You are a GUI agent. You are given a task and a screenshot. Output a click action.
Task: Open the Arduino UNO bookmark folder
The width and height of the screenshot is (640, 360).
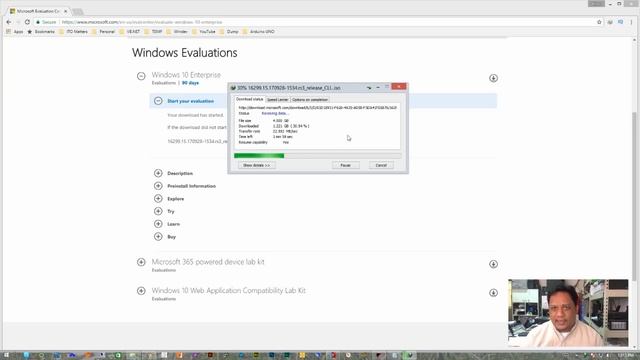click(x=258, y=31)
